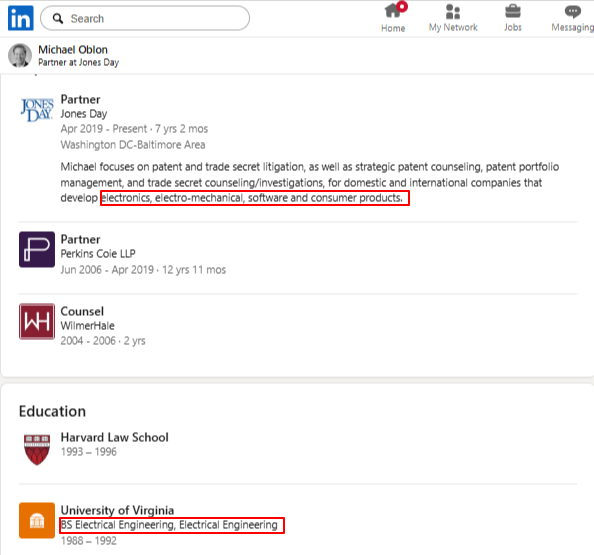Open the Jobs tab
The width and height of the screenshot is (594, 555).
(x=513, y=18)
